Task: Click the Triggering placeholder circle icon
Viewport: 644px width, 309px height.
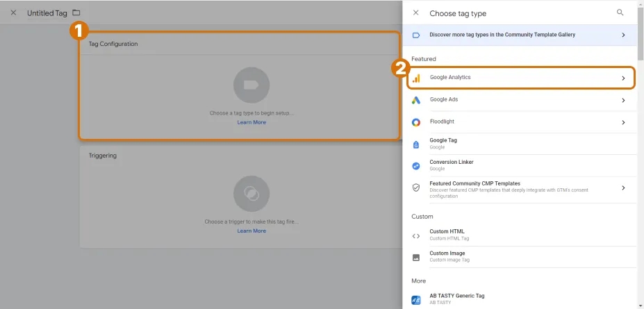Action: pos(251,194)
